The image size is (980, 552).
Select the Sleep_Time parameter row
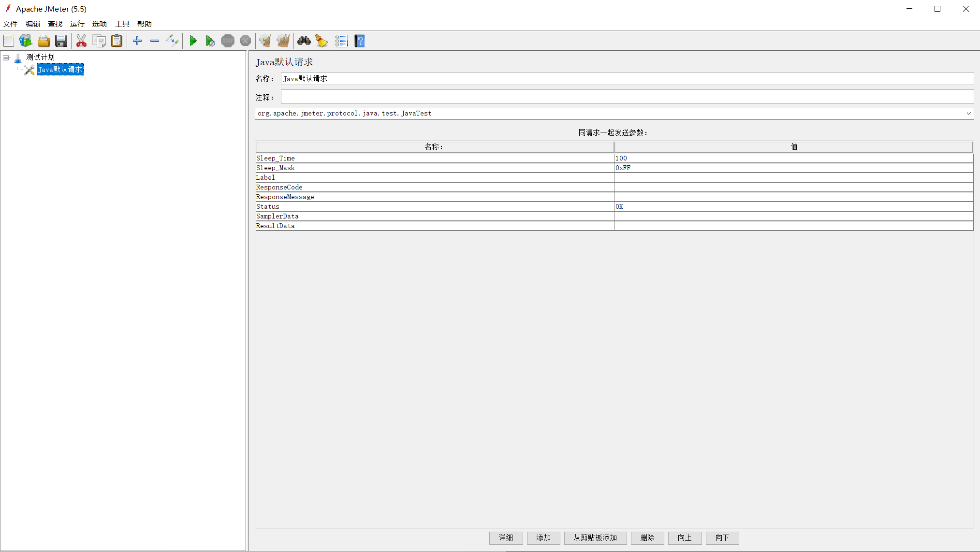[x=614, y=158]
